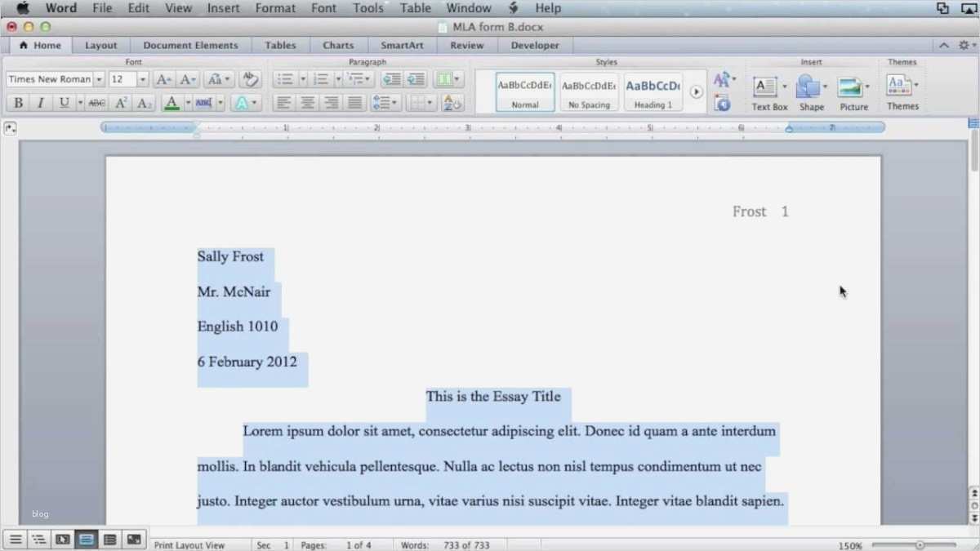Expand the Styles gallery with the arrow
The image size is (980, 551).
pyautogui.click(x=696, y=91)
